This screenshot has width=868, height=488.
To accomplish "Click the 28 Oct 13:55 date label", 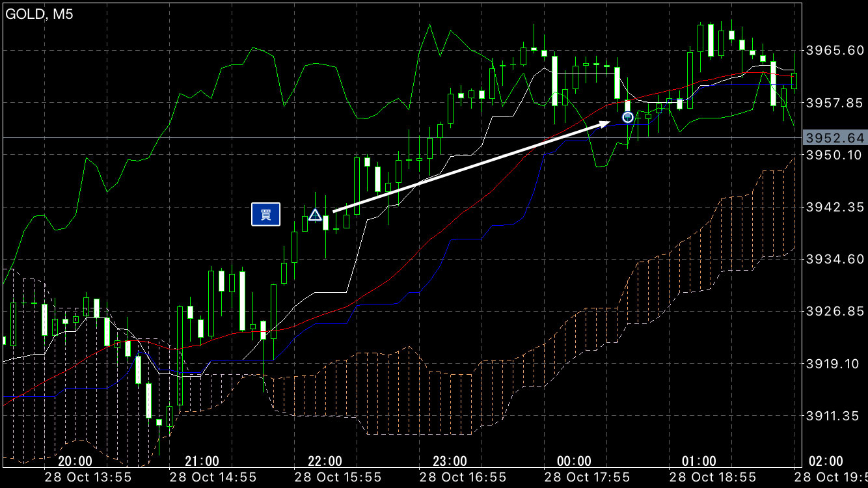I will (x=87, y=478).
